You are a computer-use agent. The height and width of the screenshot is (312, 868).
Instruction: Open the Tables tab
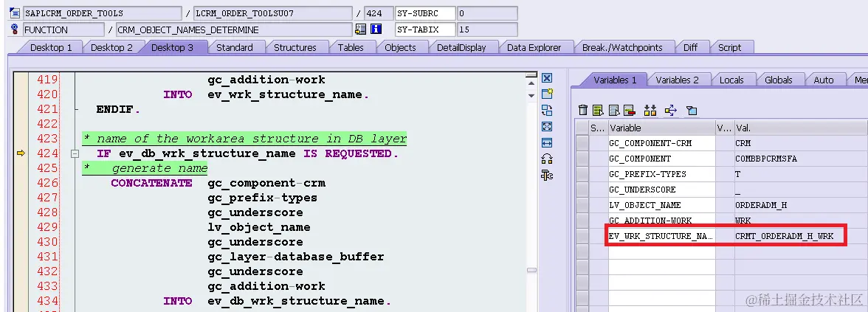(351, 47)
